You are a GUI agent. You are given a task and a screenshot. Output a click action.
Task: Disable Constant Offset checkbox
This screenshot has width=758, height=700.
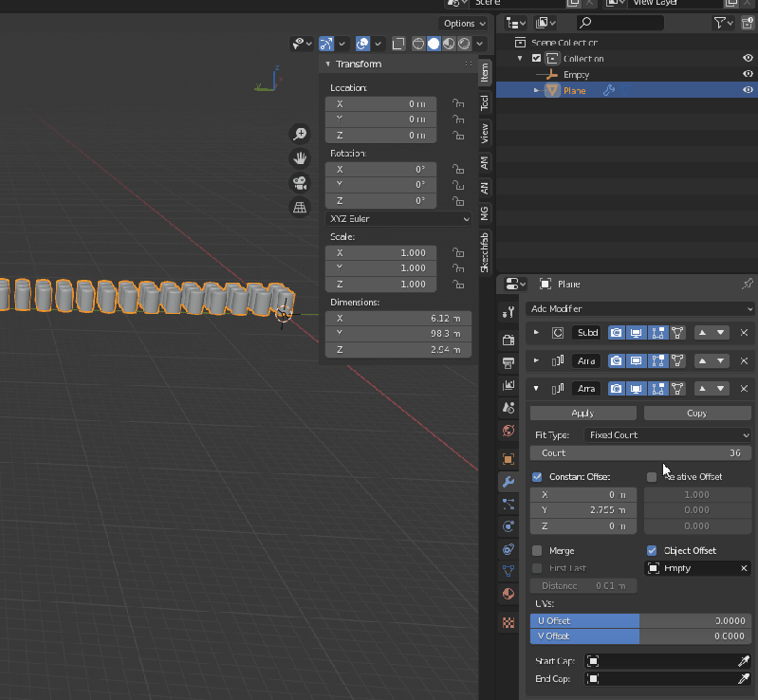(x=537, y=477)
